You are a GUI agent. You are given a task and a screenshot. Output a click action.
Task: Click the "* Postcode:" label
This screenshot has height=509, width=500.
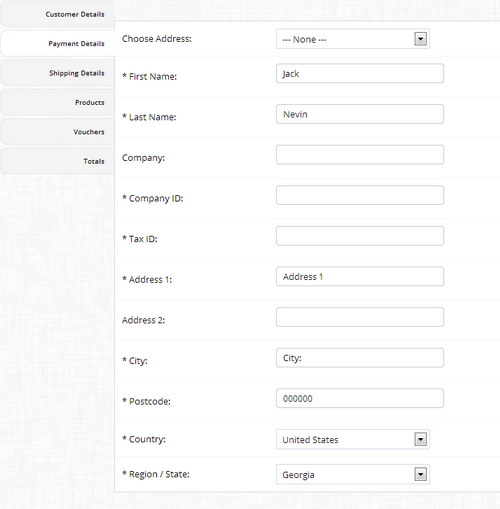tap(146, 401)
